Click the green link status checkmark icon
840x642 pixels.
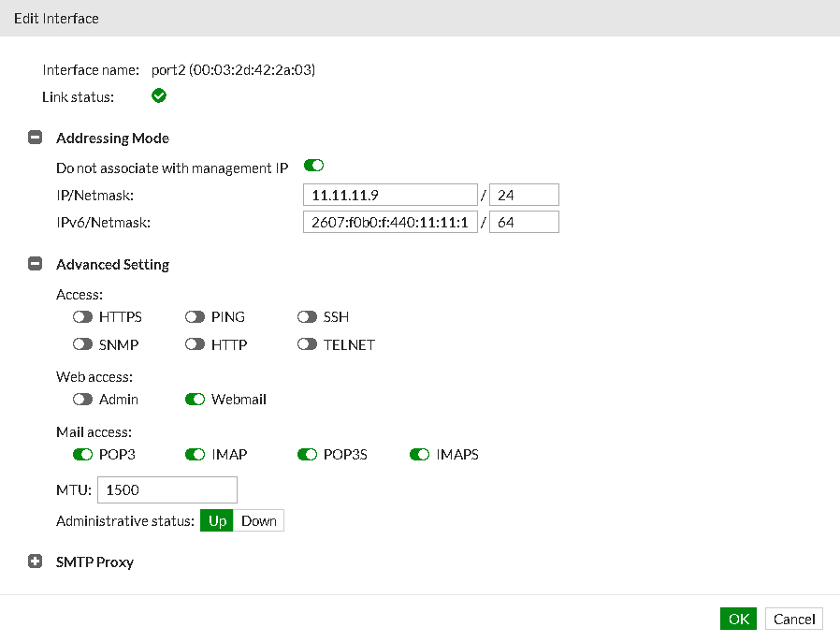pyautogui.click(x=158, y=95)
